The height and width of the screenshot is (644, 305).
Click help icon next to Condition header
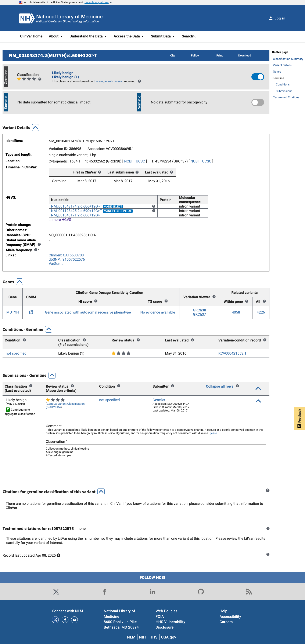[x=24, y=340]
